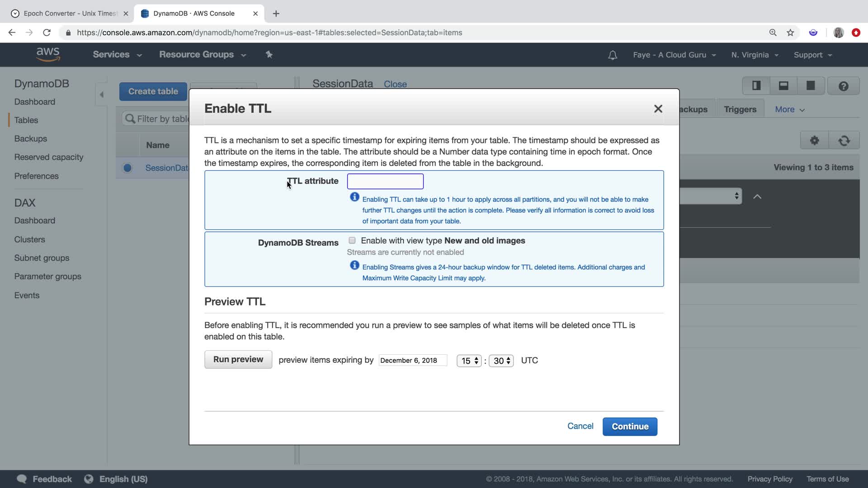The image size is (868, 488).
Task: Open the notifications bell
Action: pos(613,55)
